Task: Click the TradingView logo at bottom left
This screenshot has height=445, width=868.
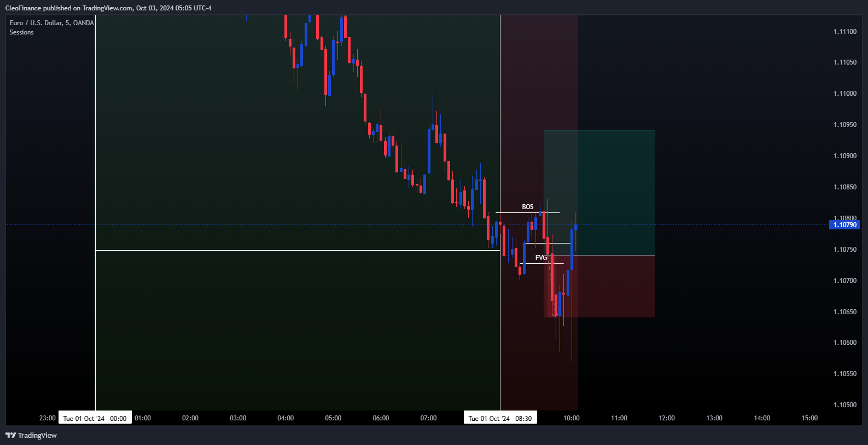Action: click(31, 435)
